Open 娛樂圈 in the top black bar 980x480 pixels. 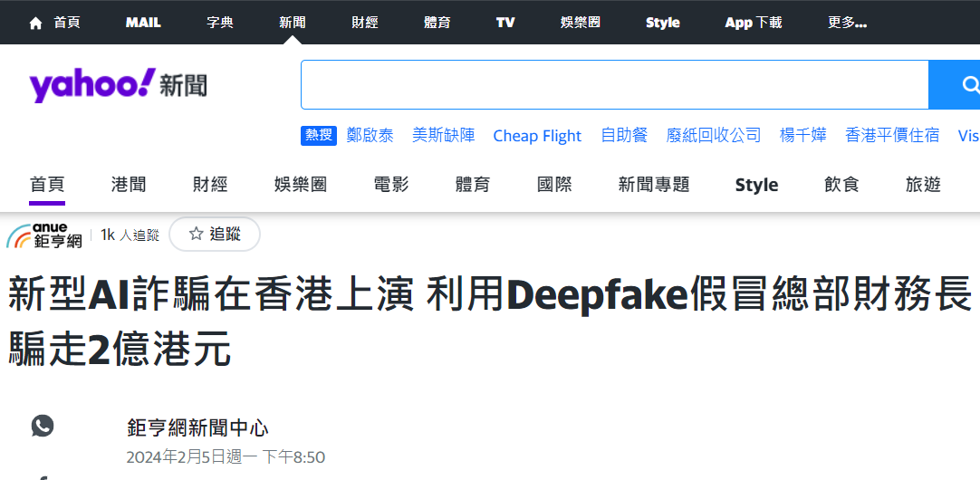pyautogui.click(x=581, y=23)
